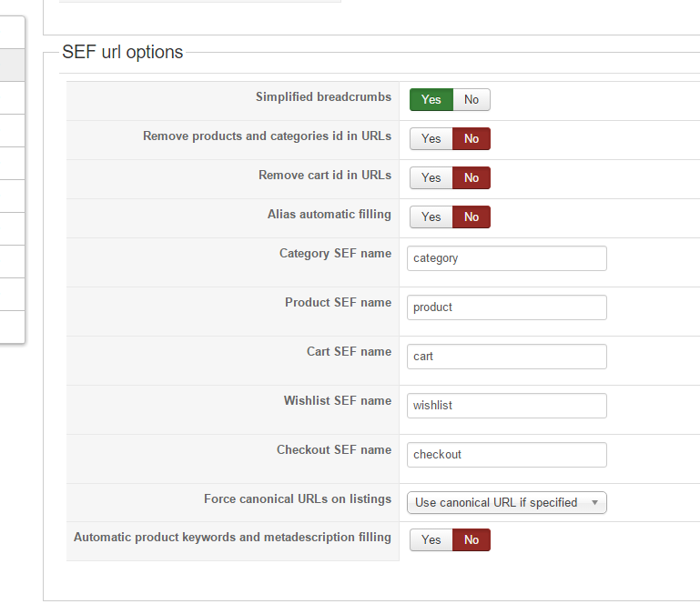Click the SEF url options heading

(123, 52)
